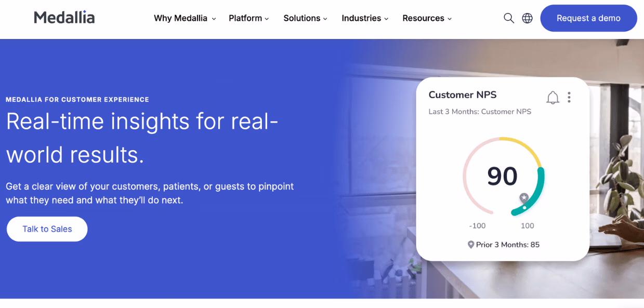Expand the Why Medallia dropdown chevron
644x308 pixels.
(x=214, y=19)
